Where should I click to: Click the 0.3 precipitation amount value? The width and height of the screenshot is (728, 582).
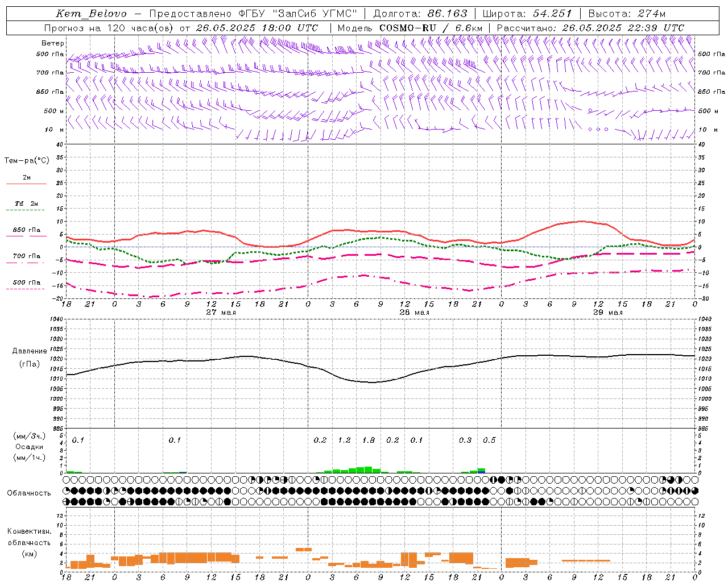tap(465, 440)
